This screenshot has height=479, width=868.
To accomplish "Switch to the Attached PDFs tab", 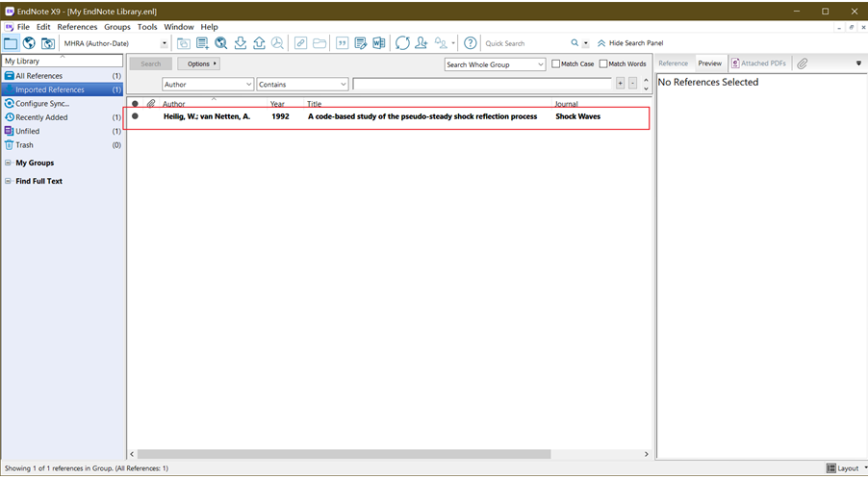I will point(758,63).
